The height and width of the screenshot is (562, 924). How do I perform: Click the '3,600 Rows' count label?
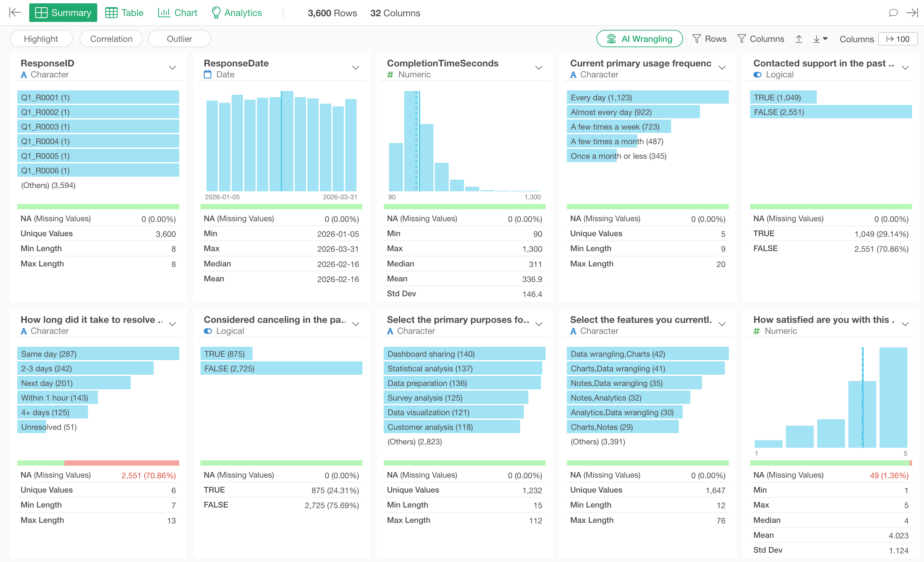(332, 13)
